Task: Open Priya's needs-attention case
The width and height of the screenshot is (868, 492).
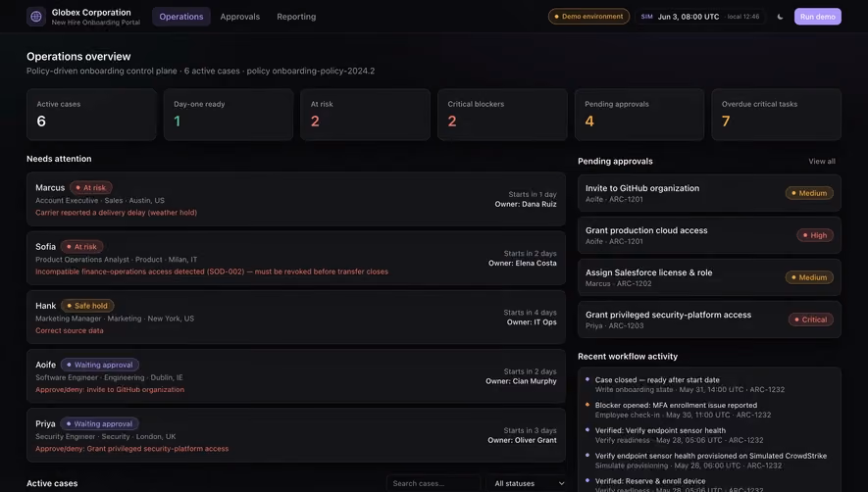Action: pos(296,435)
